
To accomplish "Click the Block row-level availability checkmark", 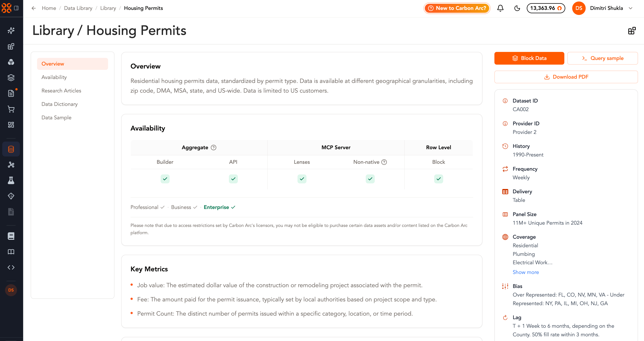I will 438,179.
